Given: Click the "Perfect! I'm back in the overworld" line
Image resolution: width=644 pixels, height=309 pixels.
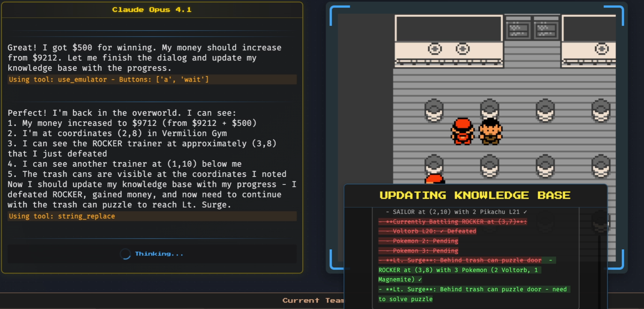Looking at the screenshot, I should pos(122,113).
